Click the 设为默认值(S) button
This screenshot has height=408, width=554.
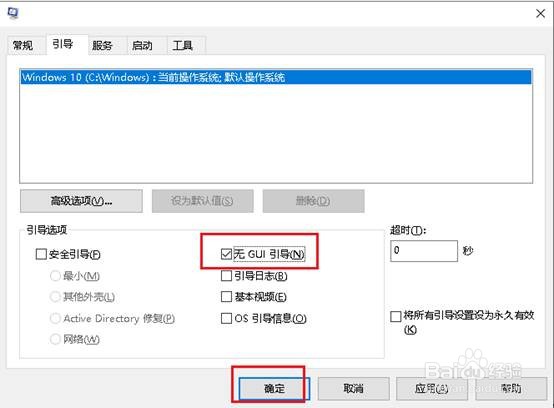pyautogui.click(x=202, y=201)
